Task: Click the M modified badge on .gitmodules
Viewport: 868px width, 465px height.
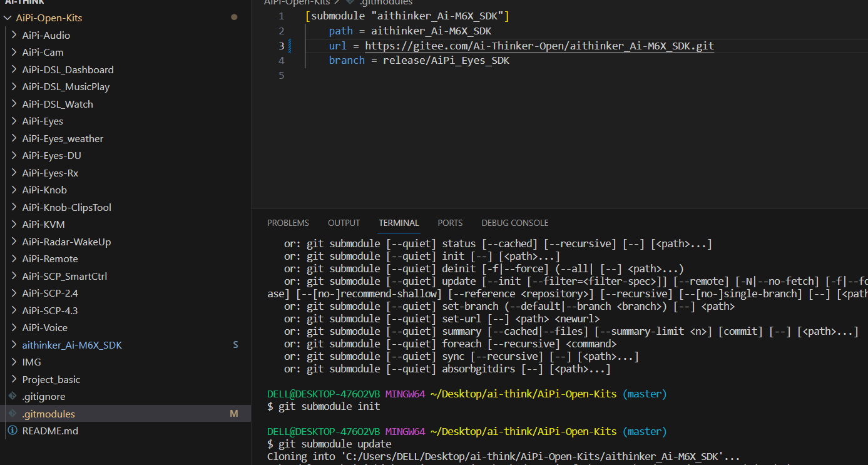Action: point(234,414)
